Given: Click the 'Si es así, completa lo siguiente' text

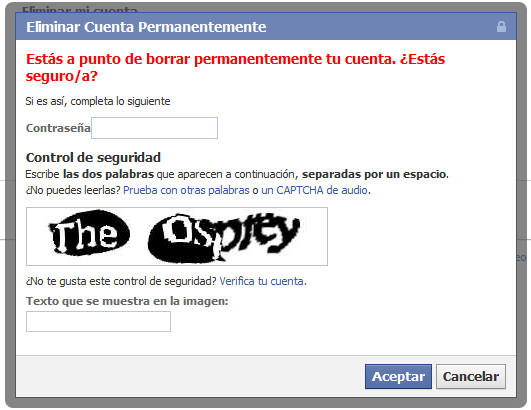Looking at the screenshot, I should (x=98, y=101).
